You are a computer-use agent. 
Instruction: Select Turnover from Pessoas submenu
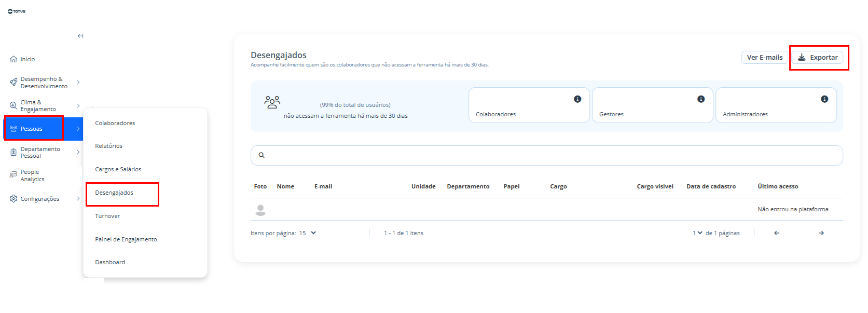coord(107,216)
